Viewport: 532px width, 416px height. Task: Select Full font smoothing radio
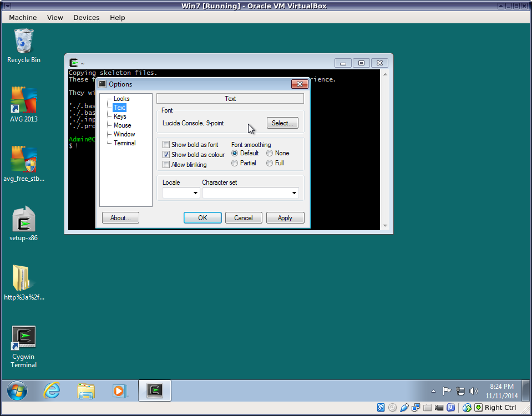point(270,163)
